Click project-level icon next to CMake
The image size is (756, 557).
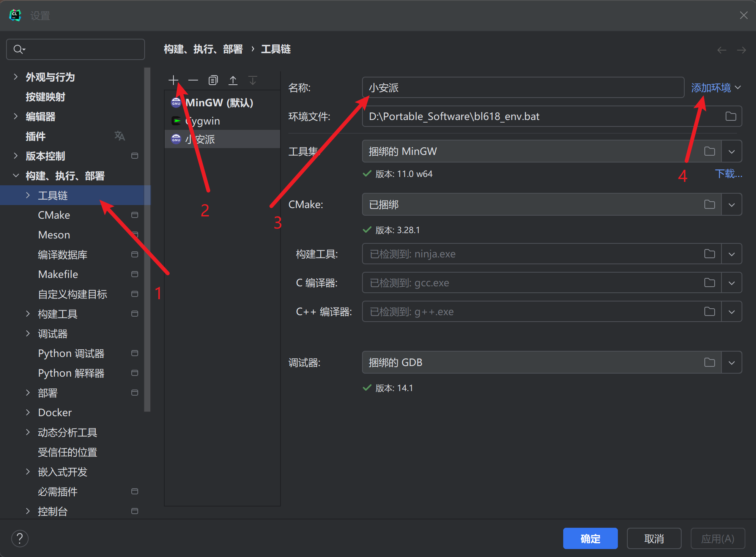(134, 215)
